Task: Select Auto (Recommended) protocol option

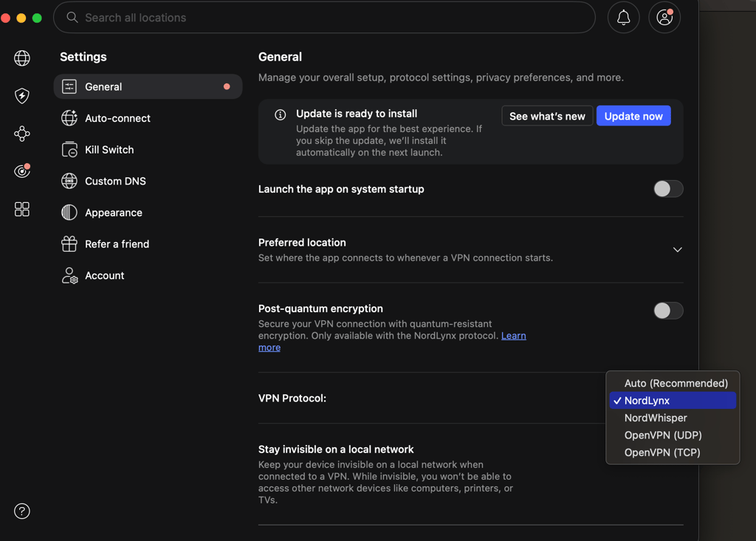Action: click(x=673, y=383)
